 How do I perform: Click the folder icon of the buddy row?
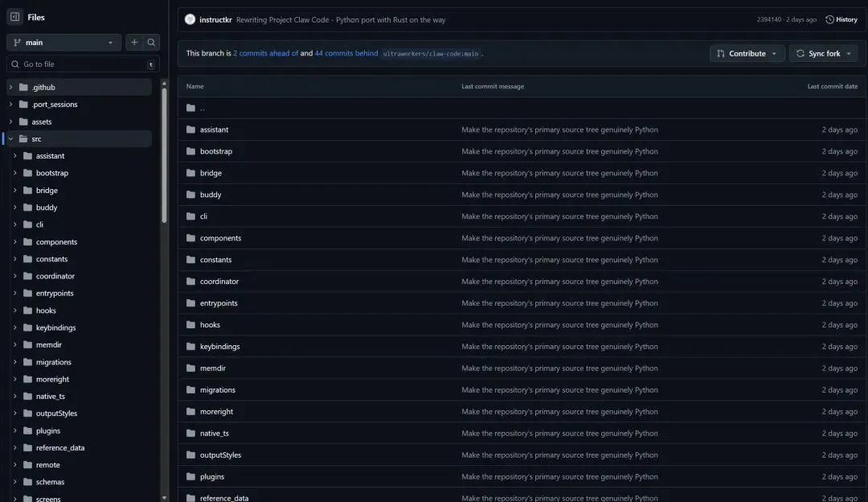[191, 195]
